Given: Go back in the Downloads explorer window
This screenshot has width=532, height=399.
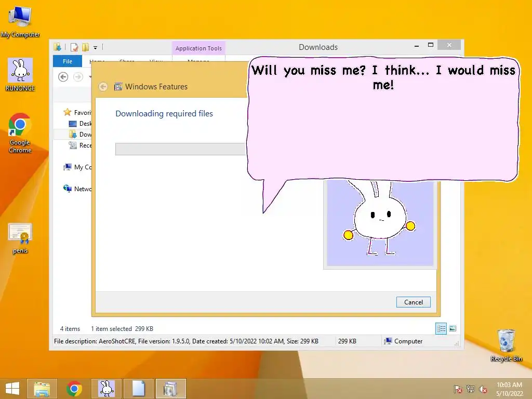Looking at the screenshot, I should click(x=63, y=77).
